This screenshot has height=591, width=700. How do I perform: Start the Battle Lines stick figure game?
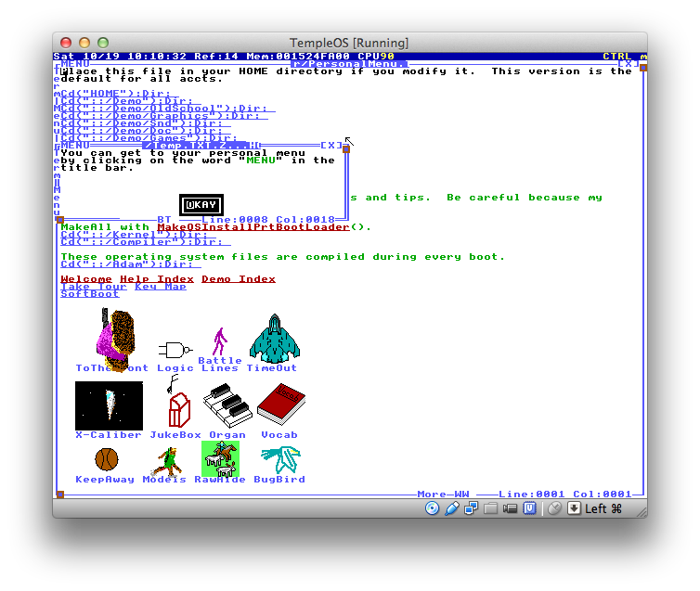pos(220,343)
